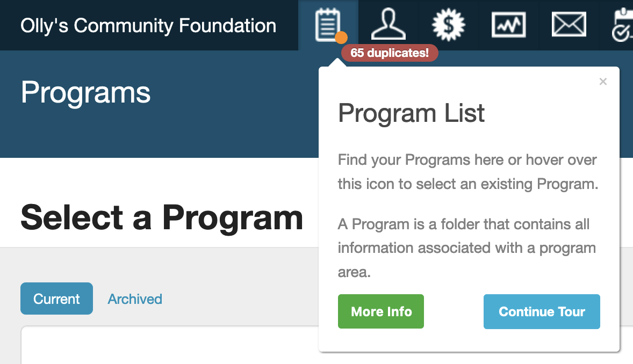633x364 pixels.
Task: Click the "Select a Program" heading
Action: coord(162,217)
